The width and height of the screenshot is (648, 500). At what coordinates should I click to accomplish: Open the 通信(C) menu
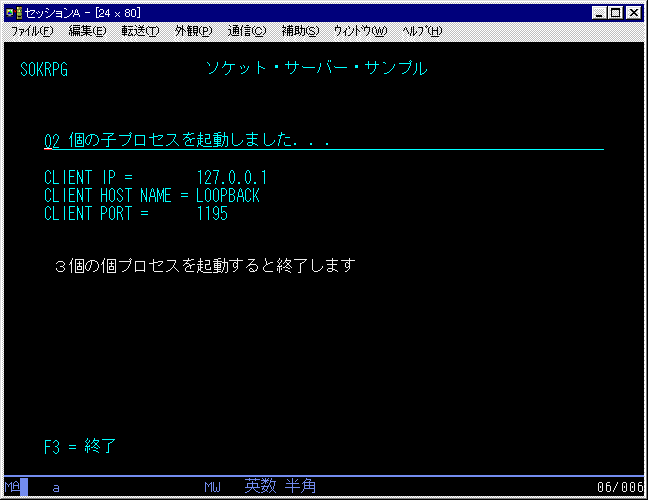tap(247, 31)
